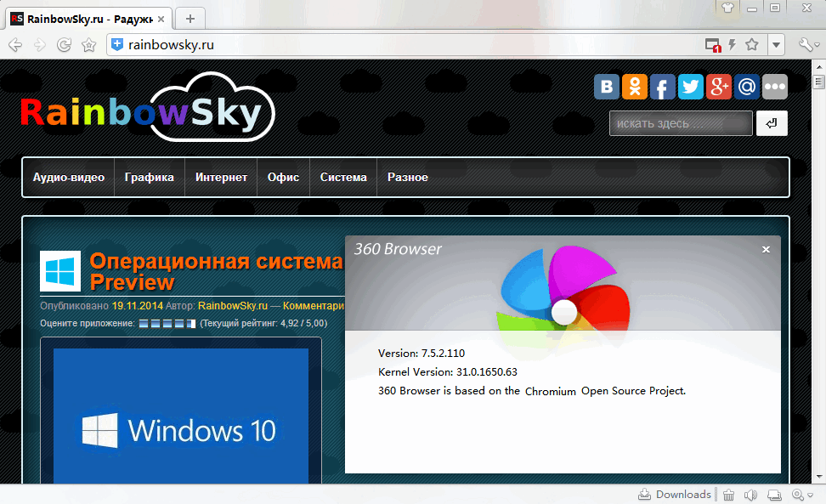Screen dimensions: 826x504
Task: Open the Графика menu
Action: (x=149, y=177)
